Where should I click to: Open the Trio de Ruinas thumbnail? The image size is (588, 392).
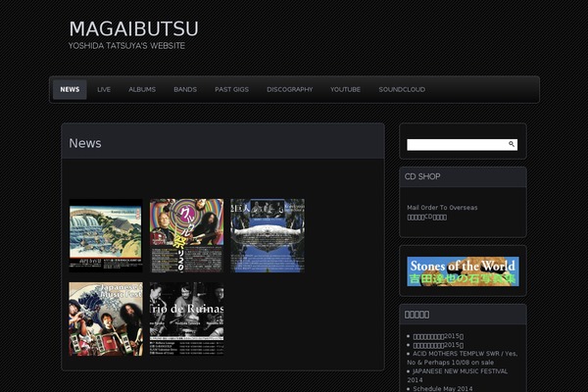187,318
